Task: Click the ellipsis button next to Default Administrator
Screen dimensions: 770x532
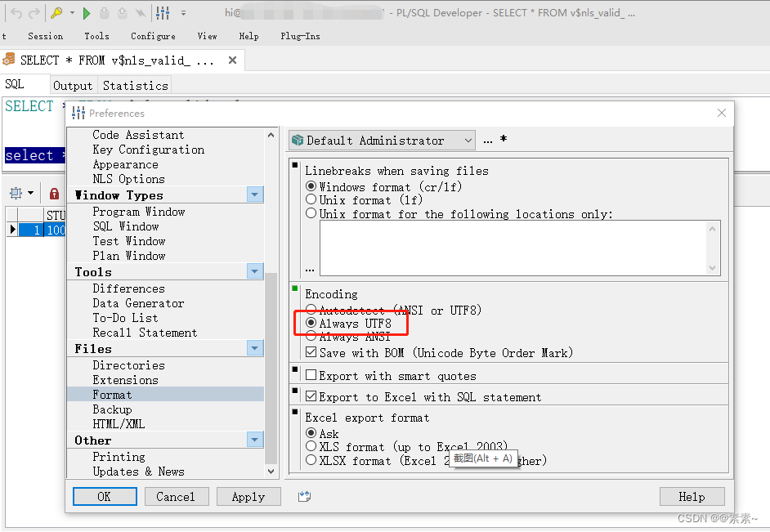Action: coord(488,141)
